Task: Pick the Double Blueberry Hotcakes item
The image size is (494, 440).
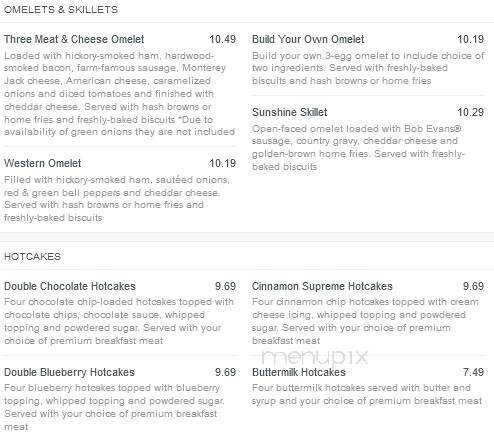Action: coord(69,372)
